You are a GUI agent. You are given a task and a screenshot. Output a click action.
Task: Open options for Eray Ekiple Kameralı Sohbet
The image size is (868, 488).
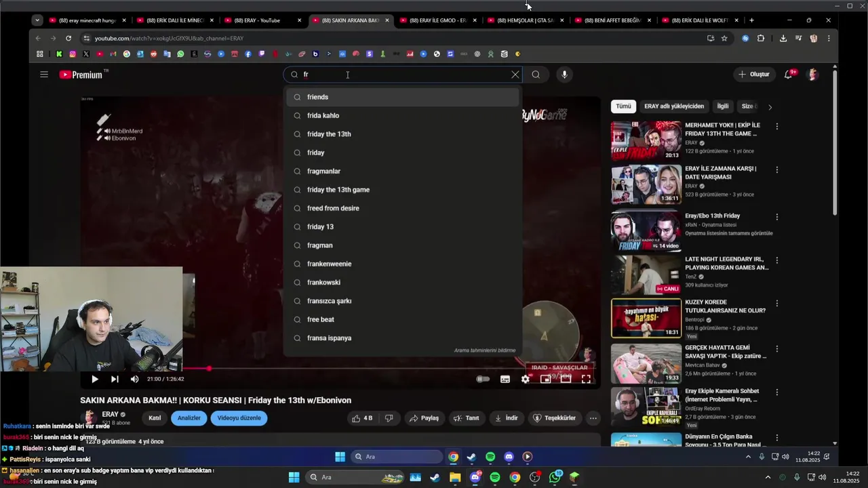pyautogui.click(x=777, y=392)
